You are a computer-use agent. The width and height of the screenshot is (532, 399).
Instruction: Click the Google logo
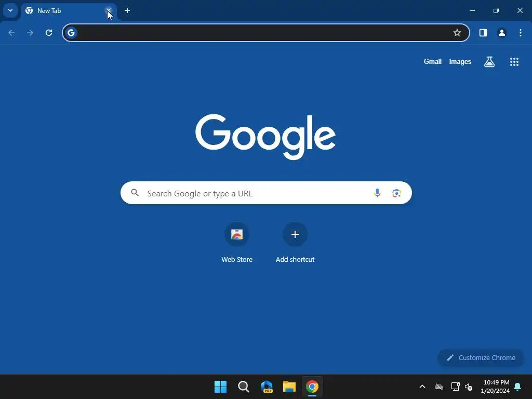coord(265,137)
